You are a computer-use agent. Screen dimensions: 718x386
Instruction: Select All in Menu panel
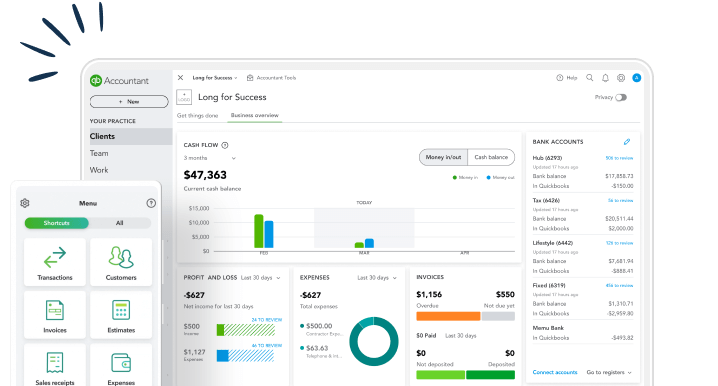coord(120,223)
